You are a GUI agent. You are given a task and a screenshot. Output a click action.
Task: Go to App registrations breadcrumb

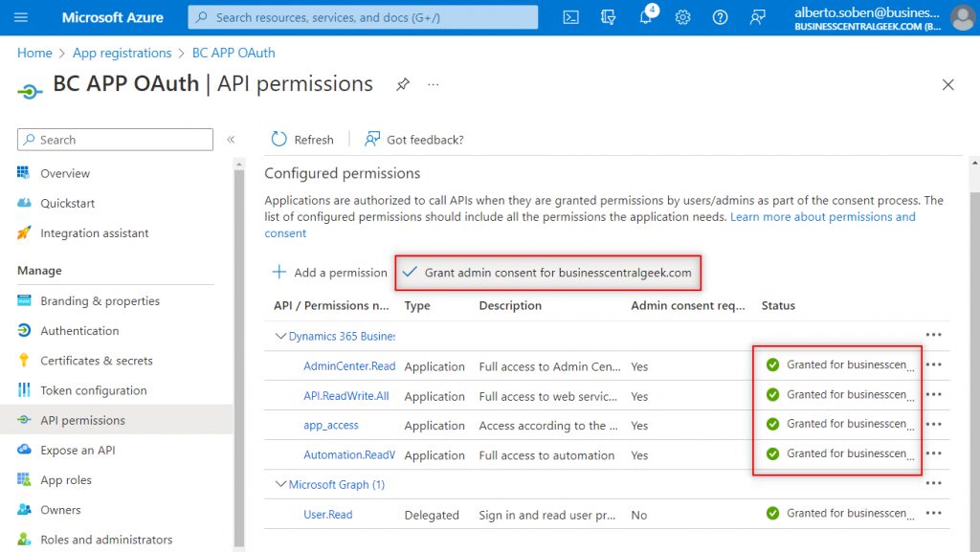click(122, 53)
